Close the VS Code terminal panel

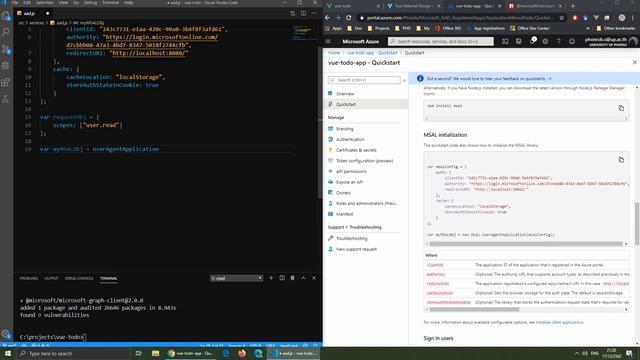click(314, 278)
